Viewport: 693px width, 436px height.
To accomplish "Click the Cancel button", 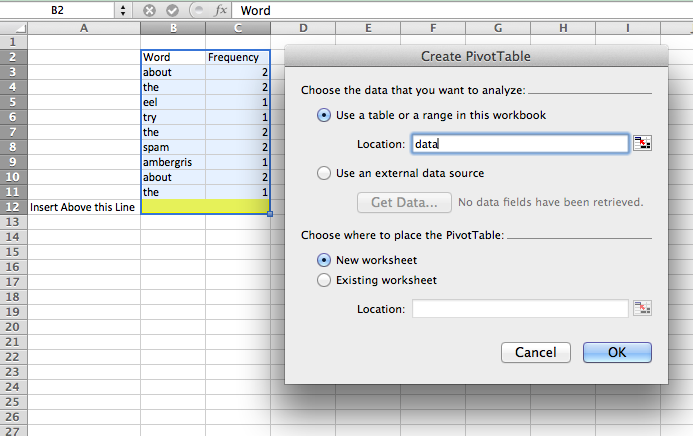I will [536, 352].
